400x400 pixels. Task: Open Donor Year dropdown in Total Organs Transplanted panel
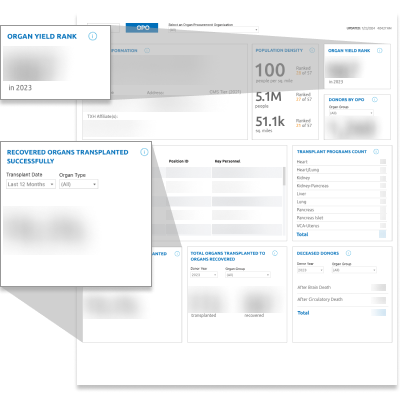(204, 275)
